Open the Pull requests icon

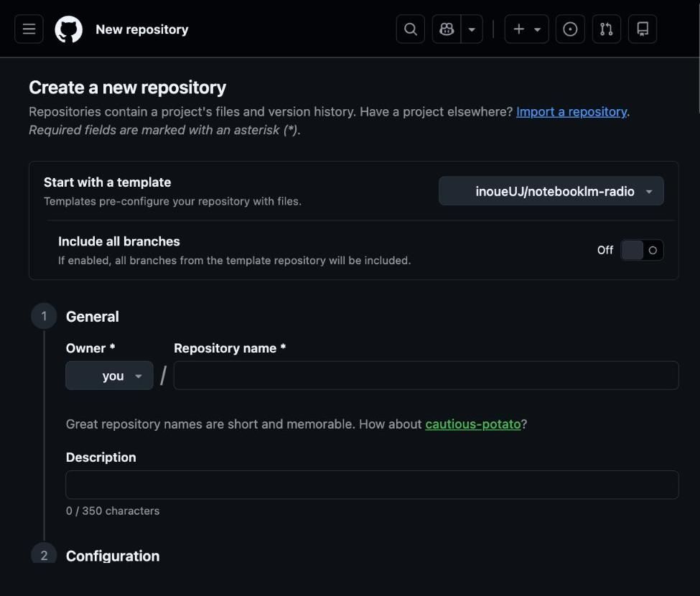606,29
